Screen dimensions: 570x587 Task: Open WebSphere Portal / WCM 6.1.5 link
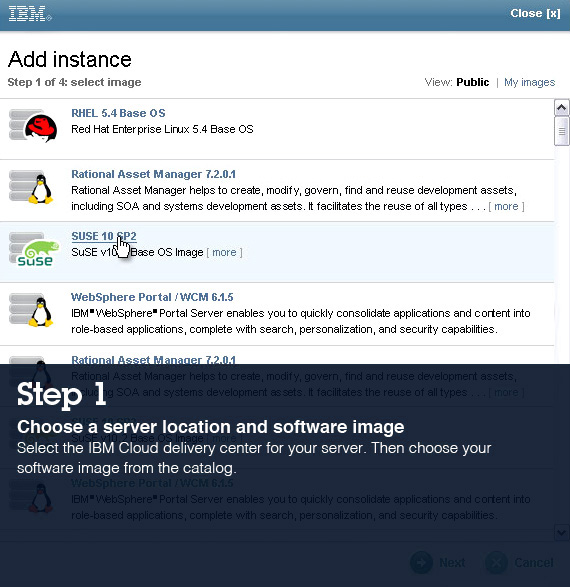point(152,297)
